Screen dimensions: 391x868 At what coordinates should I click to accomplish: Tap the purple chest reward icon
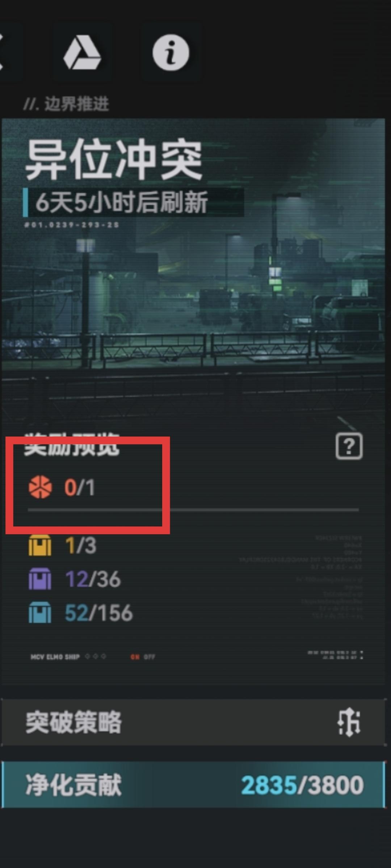(x=40, y=579)
